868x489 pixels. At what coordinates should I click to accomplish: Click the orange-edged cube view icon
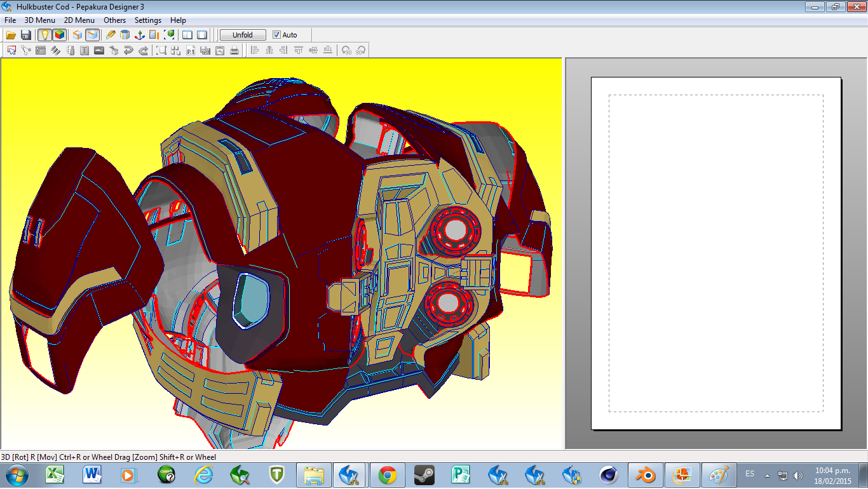coord(78,35)
